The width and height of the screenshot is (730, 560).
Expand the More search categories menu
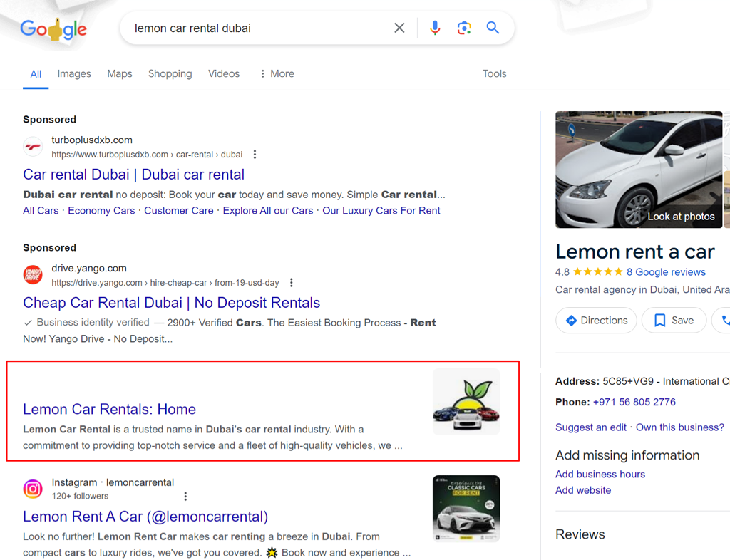277,73
